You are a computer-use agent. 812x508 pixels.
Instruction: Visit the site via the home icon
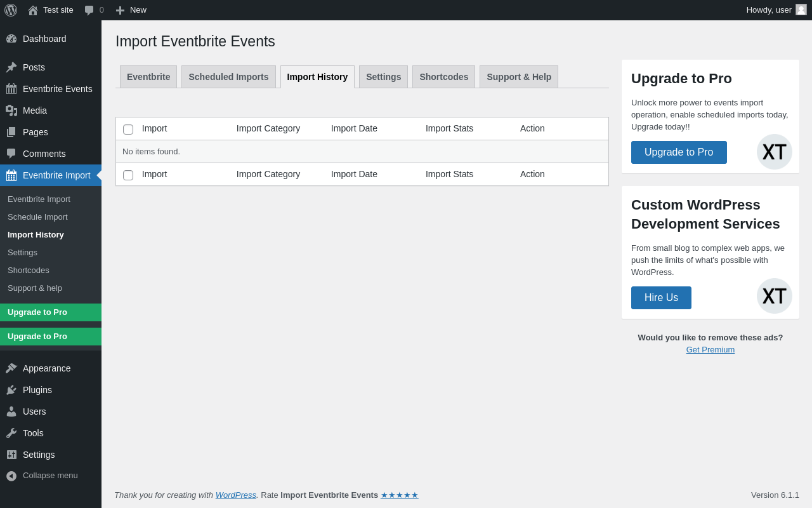tap(33, 10)
